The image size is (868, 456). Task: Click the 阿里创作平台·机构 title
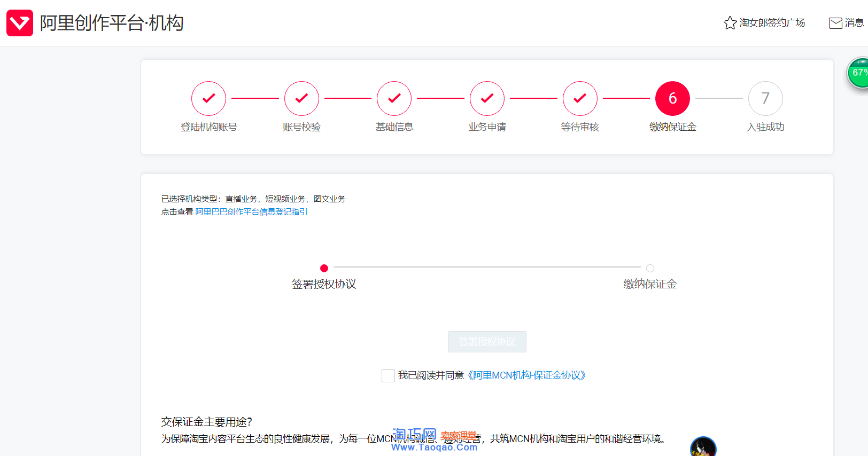click(x=112, y=23)
